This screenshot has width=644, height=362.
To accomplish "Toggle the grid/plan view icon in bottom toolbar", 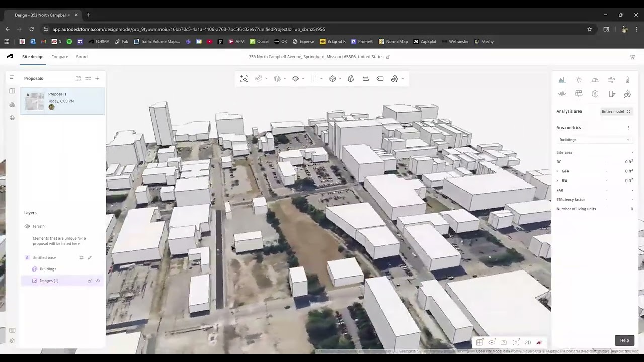I will click(480, 343).
